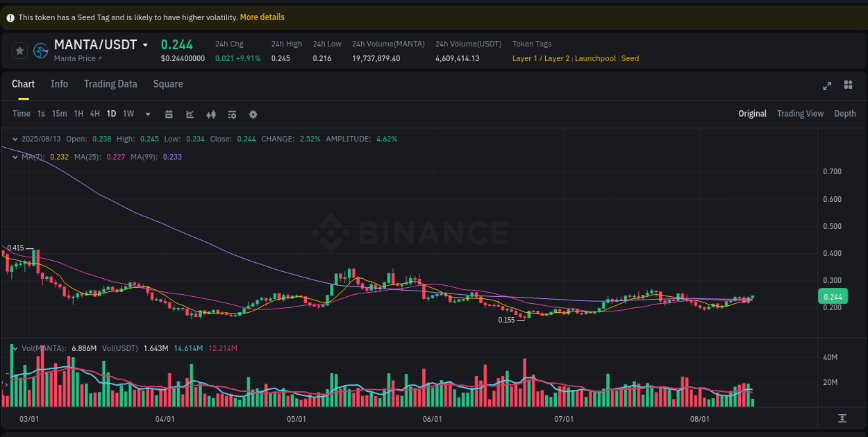Collapse the volume indicator row
The image size is (868, 437).
click(14, 348)
